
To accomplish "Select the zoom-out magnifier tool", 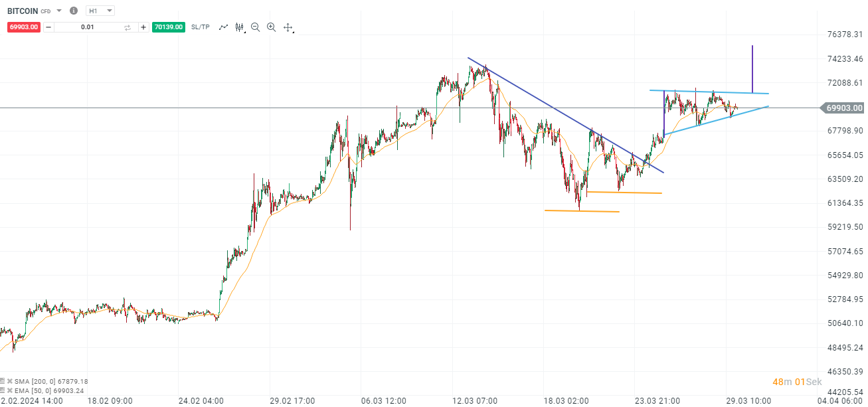I will (x=254, y=27).
